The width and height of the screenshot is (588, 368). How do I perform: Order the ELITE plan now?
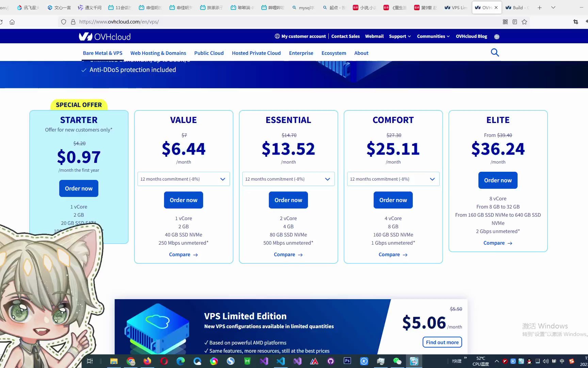498,180
